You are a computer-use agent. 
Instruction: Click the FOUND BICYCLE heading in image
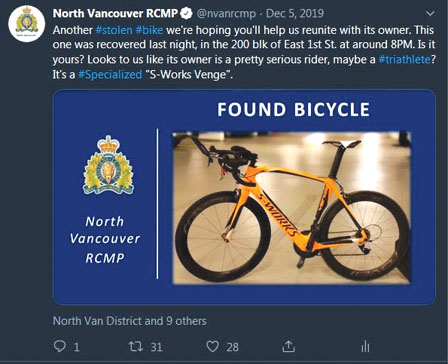pyautogui.click(x=293, y=110)
